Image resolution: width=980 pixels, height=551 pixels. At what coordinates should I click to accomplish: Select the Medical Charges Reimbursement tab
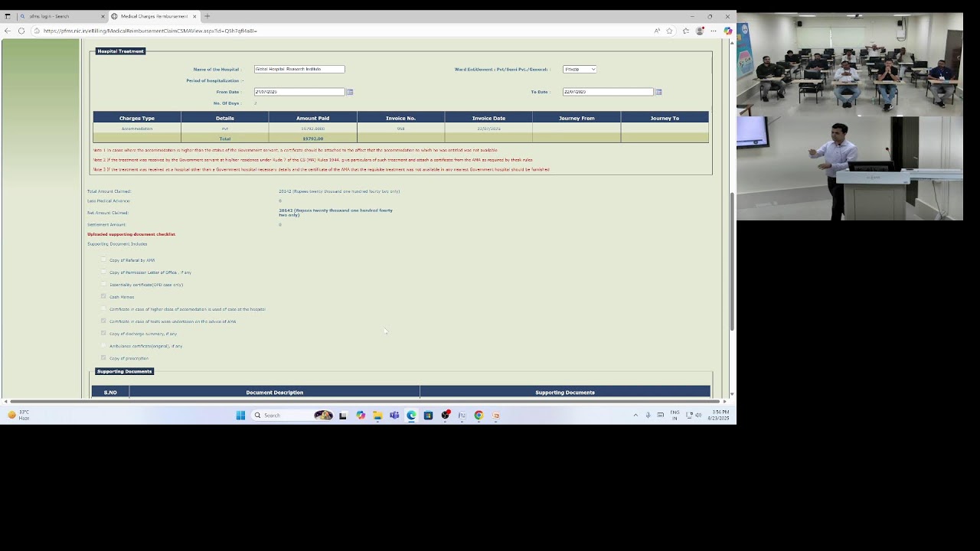tap(153, 16)
